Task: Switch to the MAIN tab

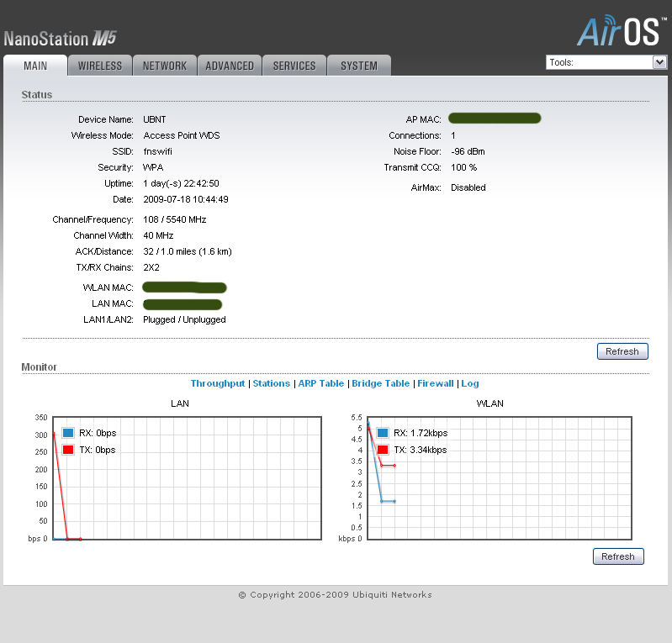Action: tap(35, 66)
